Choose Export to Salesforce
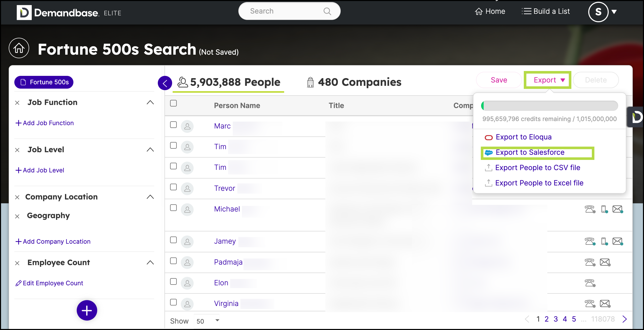 coord(525,152)
